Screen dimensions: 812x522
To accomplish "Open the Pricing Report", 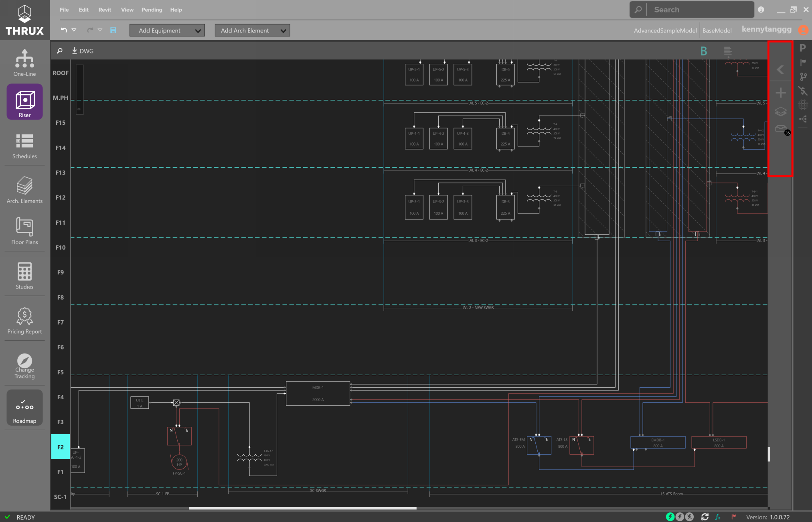I will tap(24, 321).
